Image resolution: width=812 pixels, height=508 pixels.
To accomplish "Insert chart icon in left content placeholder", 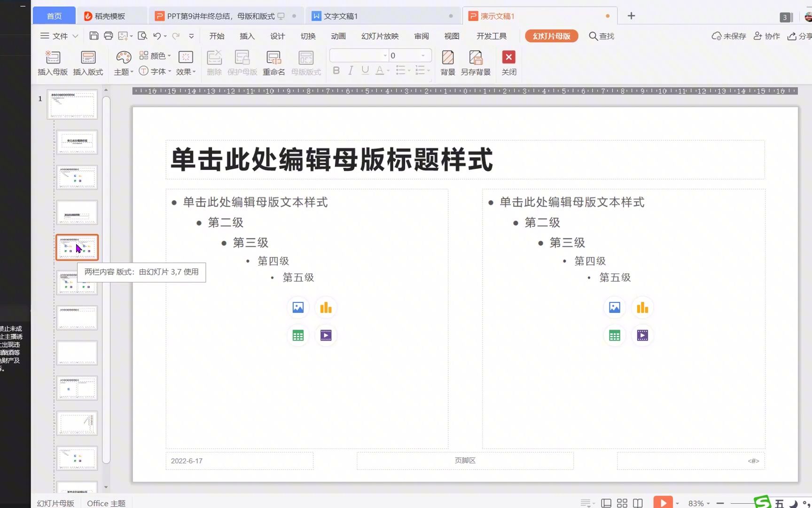I will [x=326, y=308].
